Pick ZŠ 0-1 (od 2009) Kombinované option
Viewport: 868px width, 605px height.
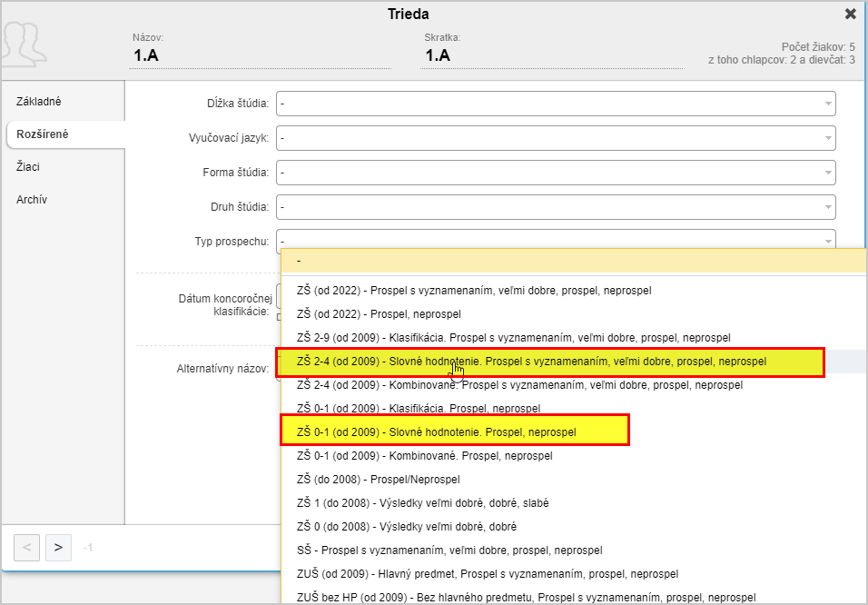click(574, 456)
